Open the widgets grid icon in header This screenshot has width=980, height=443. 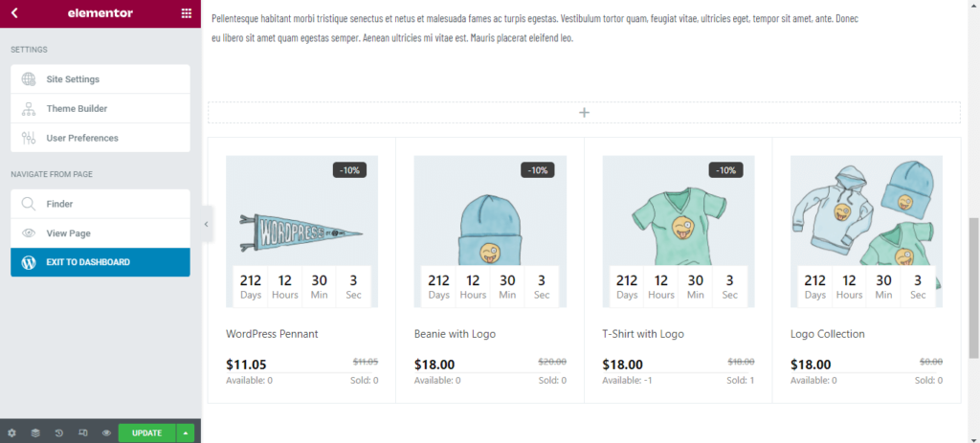click(186, 13)
